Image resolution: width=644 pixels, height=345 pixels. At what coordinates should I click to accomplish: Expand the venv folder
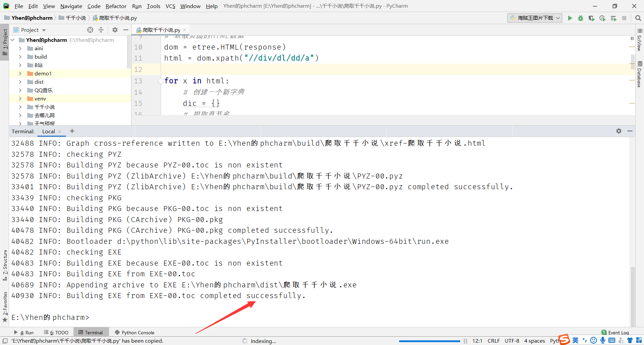click(20, 98)
